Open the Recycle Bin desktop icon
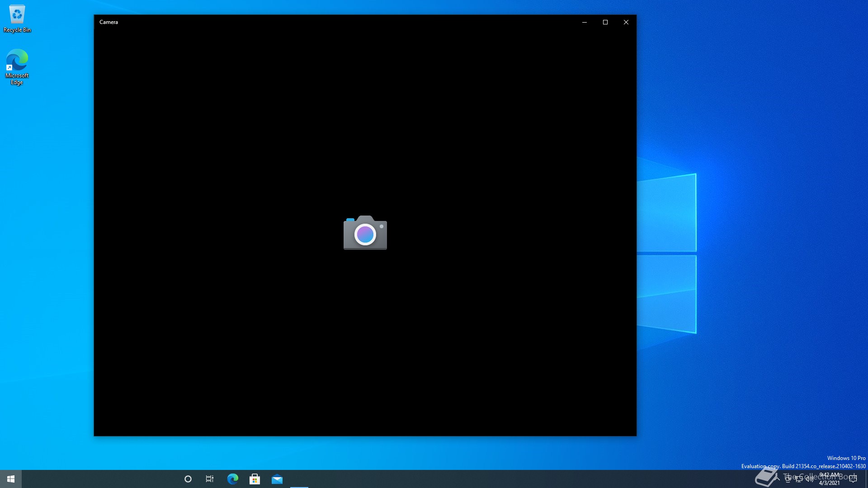Viewport: 868px width, 488px height. pos(17,19)
